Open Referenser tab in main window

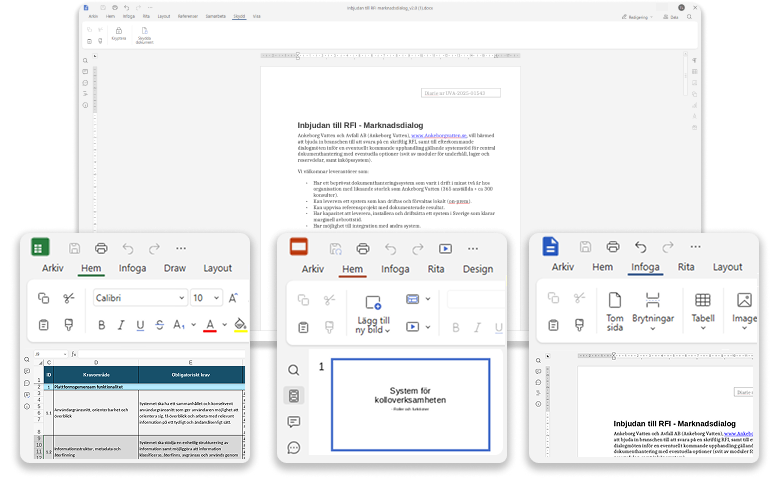tap(188, 16)
